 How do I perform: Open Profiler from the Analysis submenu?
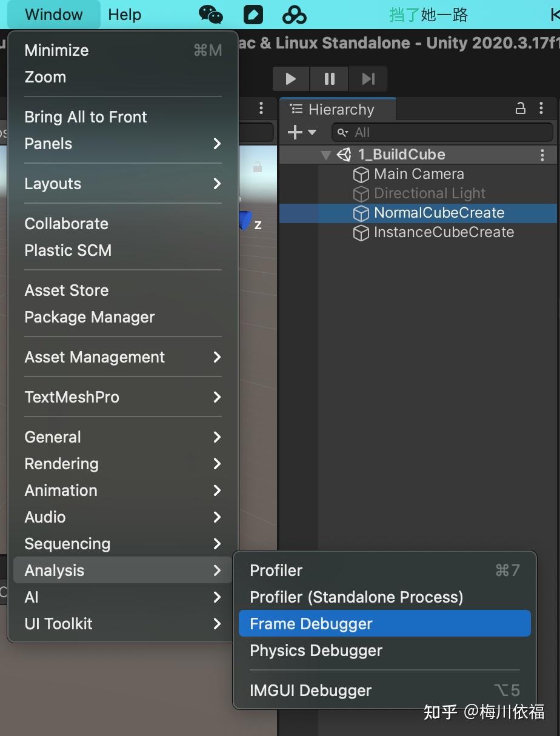coord(276,570)
